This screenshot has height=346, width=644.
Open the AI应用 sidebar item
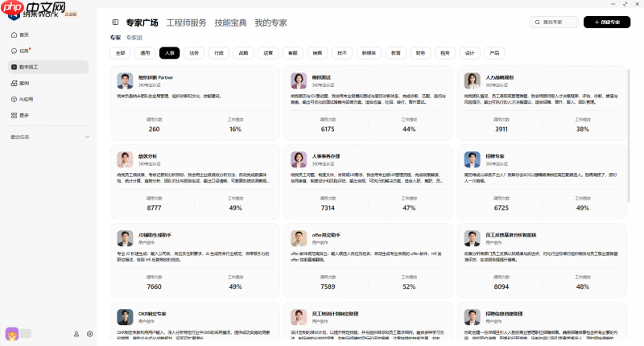point(23,99)
